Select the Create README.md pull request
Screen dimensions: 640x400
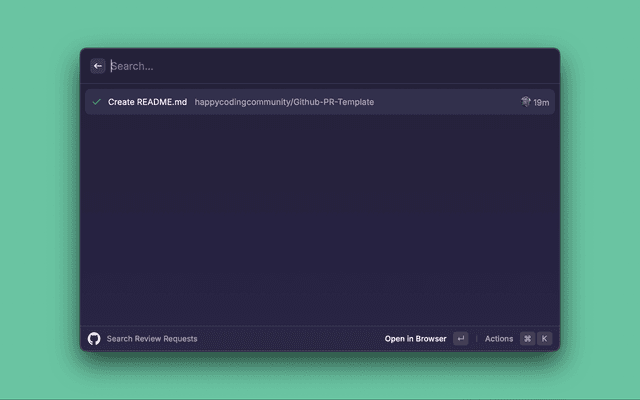tap(147, 102)
